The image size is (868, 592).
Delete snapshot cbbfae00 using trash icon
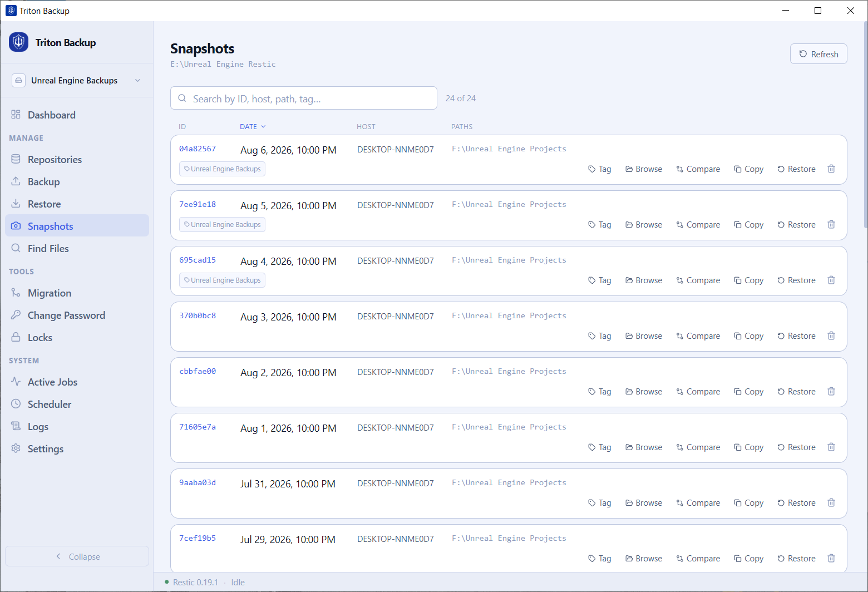831,391
